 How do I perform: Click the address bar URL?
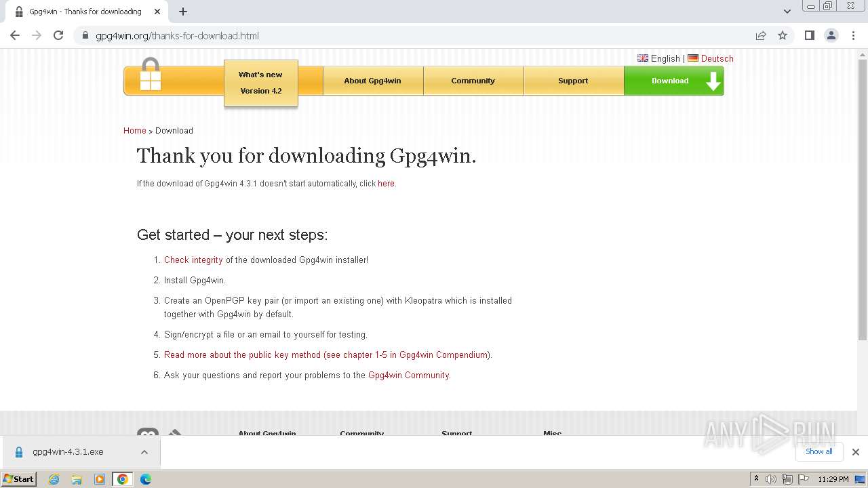[178, 36]
